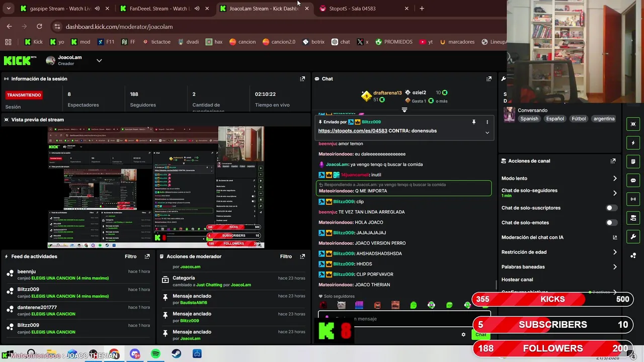Mute the FanDeeeL Stream tab audio

(x=197, y=9)
